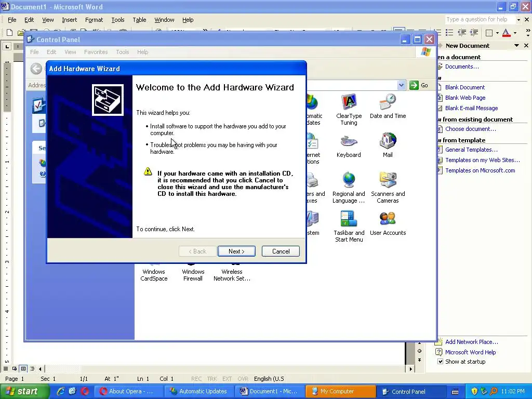
Task: Click the Add Network Place link
Action: [472, 342]
